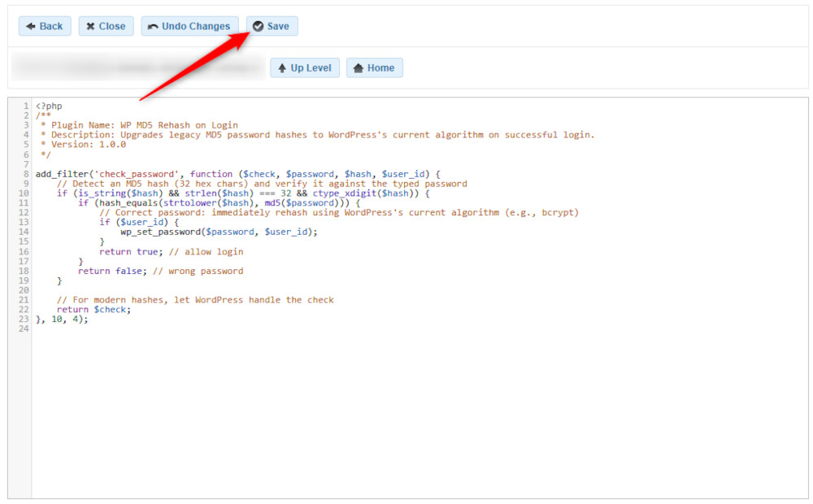Place cursor on 'return true; // allow login'

coord(171,252)
